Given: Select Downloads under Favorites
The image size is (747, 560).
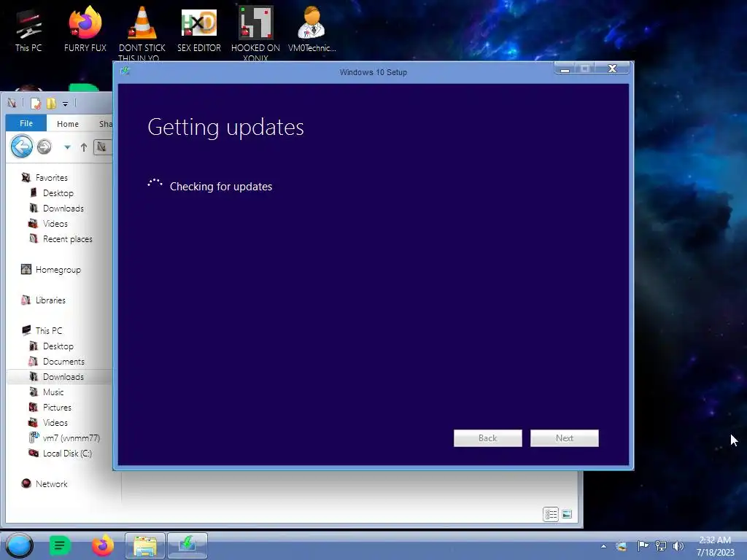Looking at the screenshot, I should [x=63, y=208].
